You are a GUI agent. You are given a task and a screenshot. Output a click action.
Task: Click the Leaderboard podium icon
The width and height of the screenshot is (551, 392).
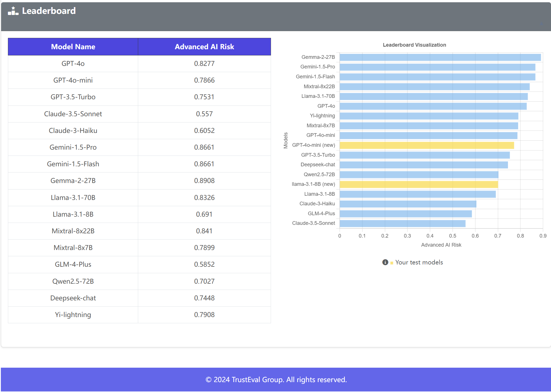(x=13, y=11)
